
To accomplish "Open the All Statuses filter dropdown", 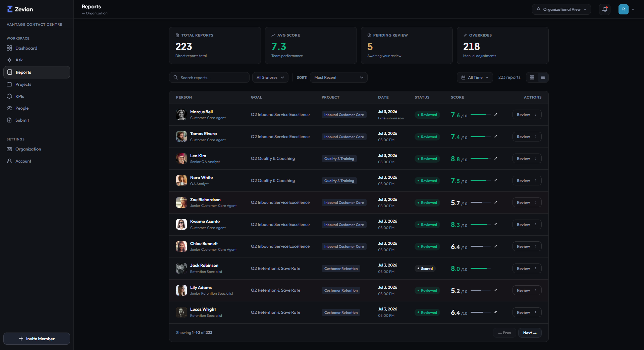I will coord(270,77).
